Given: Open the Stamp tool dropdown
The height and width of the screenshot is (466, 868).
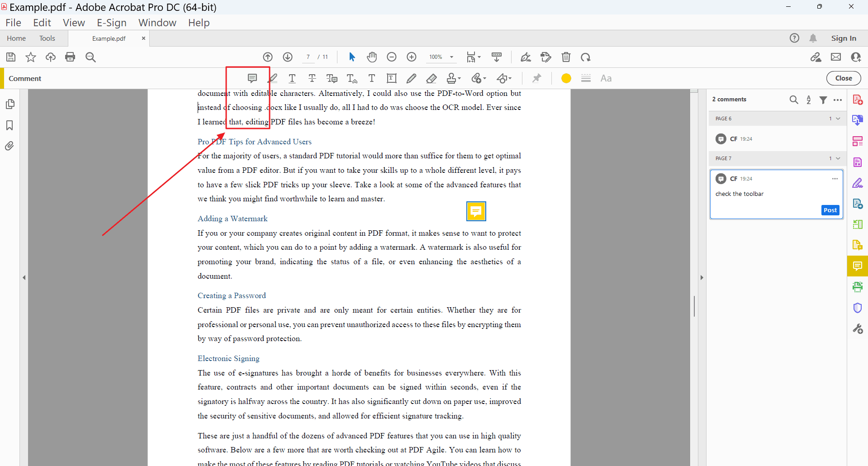Looking at the screenshot, I should (453, 78).
